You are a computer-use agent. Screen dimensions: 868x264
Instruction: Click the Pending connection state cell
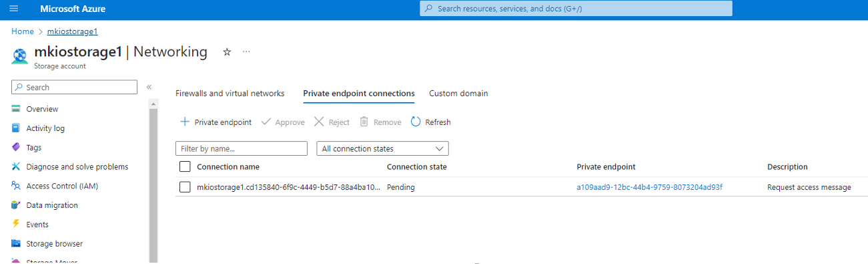[x=401, y=187]
